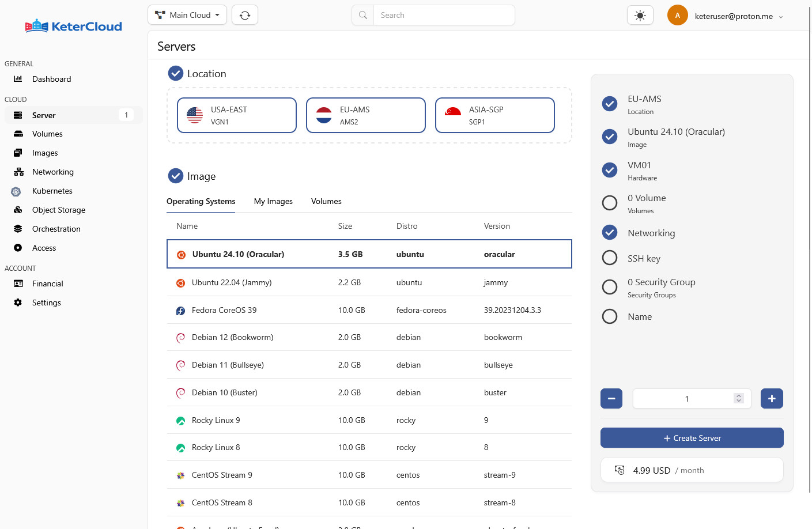Open Settings gear in the sidebar
The height and width of the screenshot is (529, 812).
18,303
